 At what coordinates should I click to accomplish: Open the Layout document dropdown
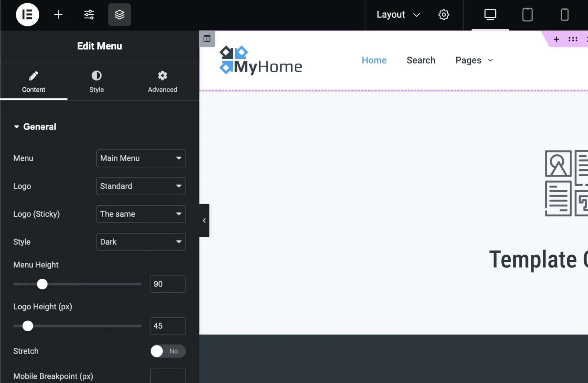click(398, 15)
